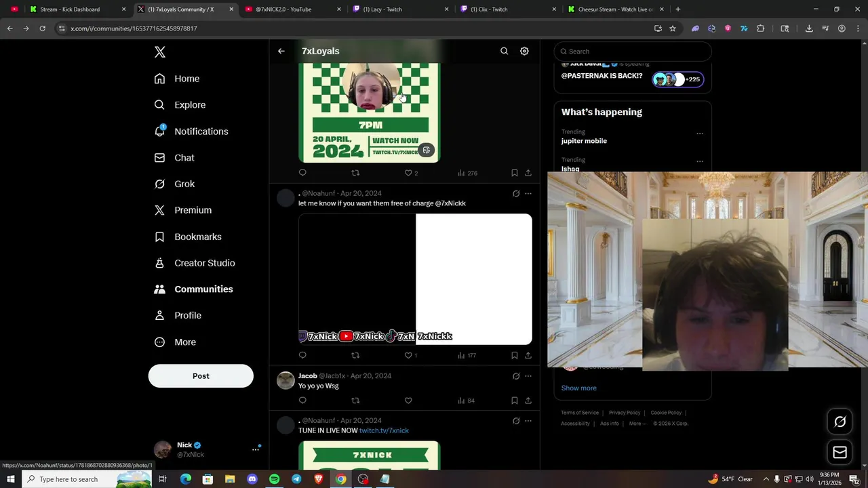Reply to the 7PM stream poster post
Viewport: 868px width, 488px height.
tap(302, 173)
